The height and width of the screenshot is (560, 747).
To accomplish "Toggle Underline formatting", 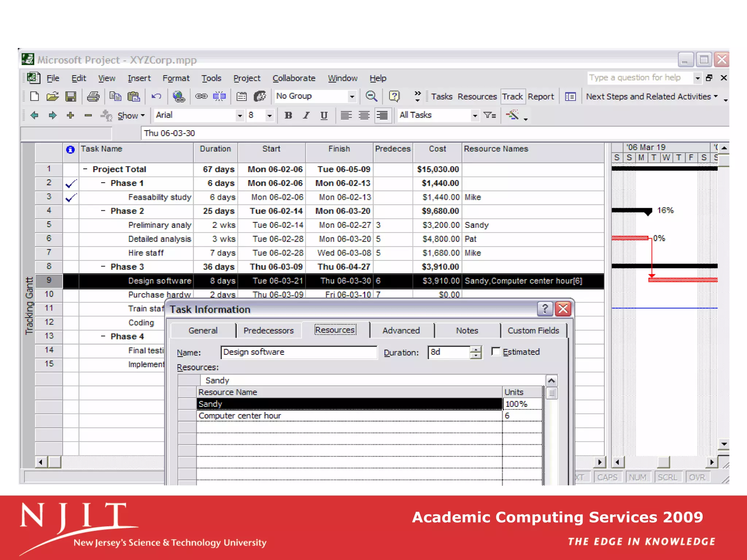I will [x=324, y=116].
